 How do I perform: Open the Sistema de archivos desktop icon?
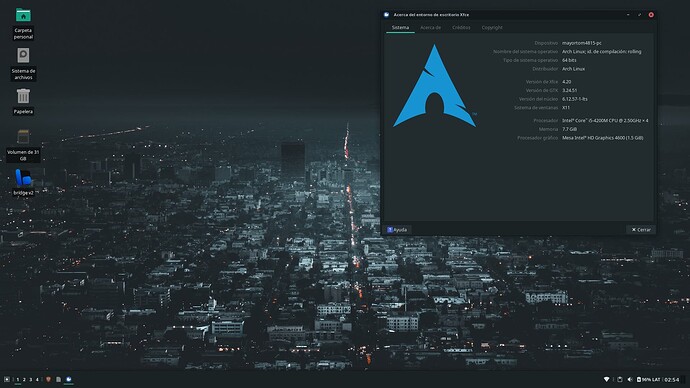pos(23,56)
